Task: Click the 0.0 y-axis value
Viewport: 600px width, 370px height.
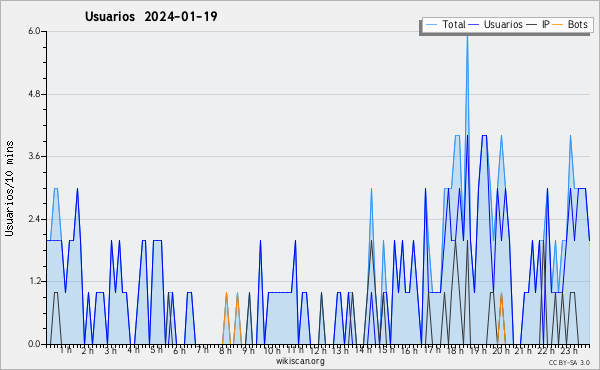Action: pos(34,344)
